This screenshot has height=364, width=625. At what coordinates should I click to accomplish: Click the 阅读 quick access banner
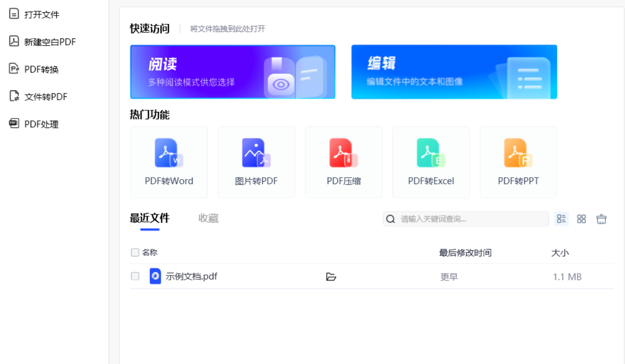coord(233,72)
